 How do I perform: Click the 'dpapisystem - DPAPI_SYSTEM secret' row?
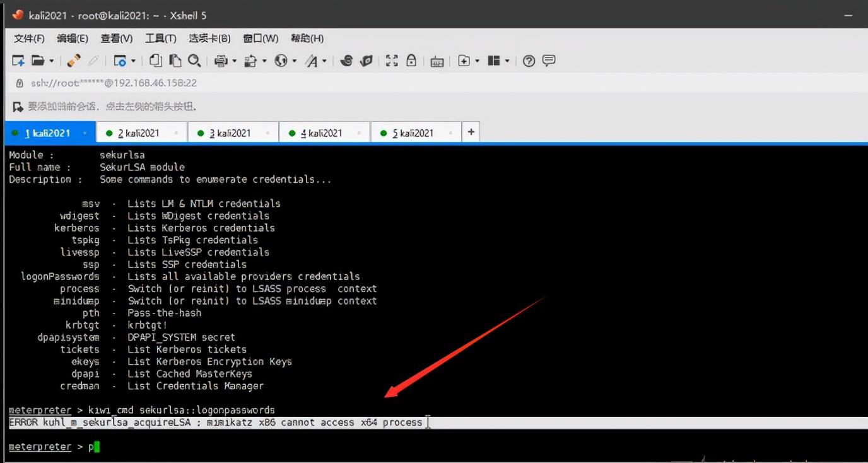coord(136,337)
